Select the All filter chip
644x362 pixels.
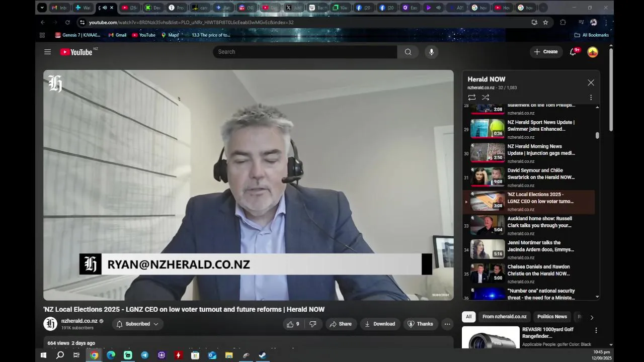click(x=468, y=317)
